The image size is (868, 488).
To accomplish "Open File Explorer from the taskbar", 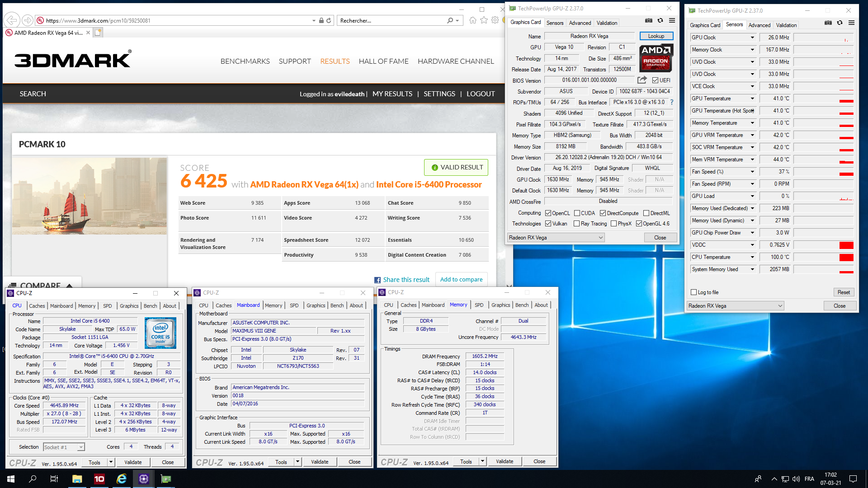I will [x=77, y=479].
